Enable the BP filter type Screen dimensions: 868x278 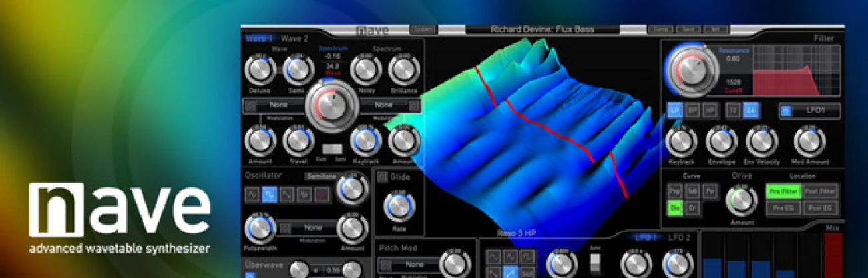tap(693, 111)
